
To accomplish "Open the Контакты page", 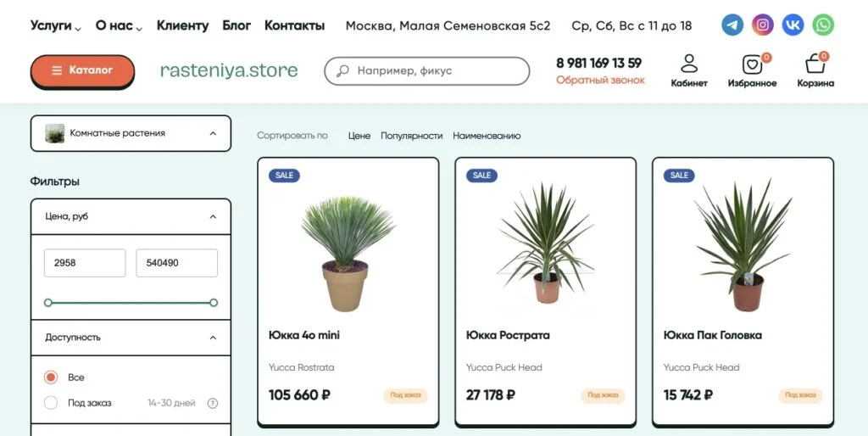I will pos(294,25).
